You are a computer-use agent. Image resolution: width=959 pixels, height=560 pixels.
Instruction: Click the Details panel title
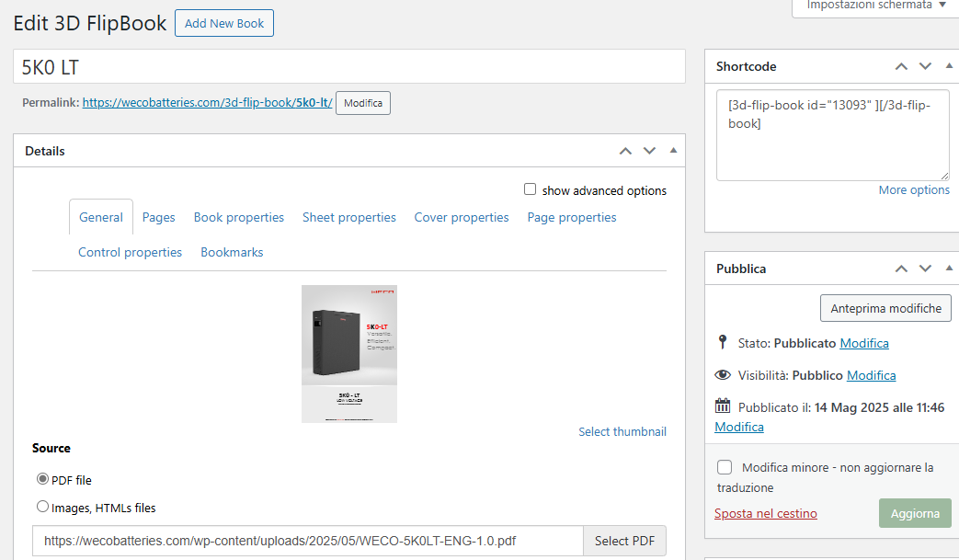tap(45, 151)
